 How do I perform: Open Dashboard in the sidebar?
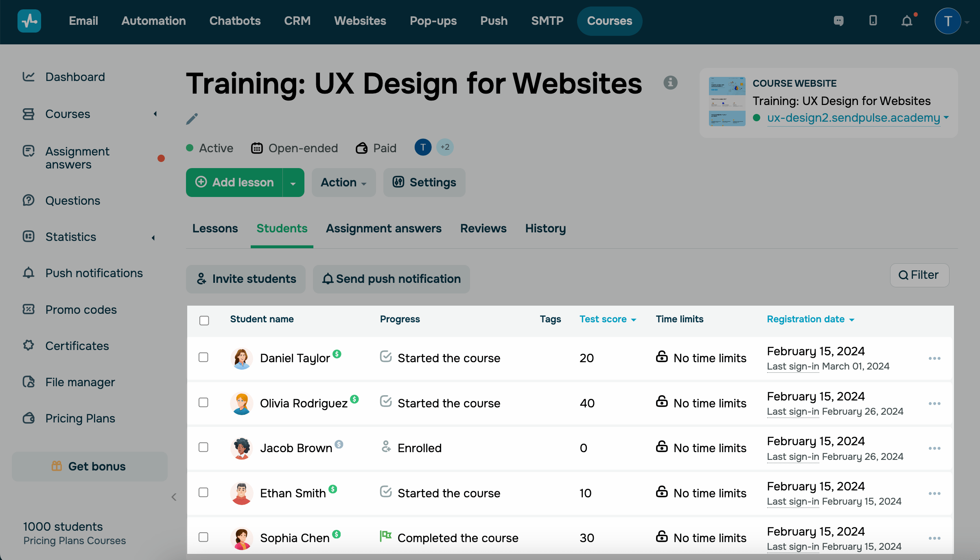(x=75, y=77)
